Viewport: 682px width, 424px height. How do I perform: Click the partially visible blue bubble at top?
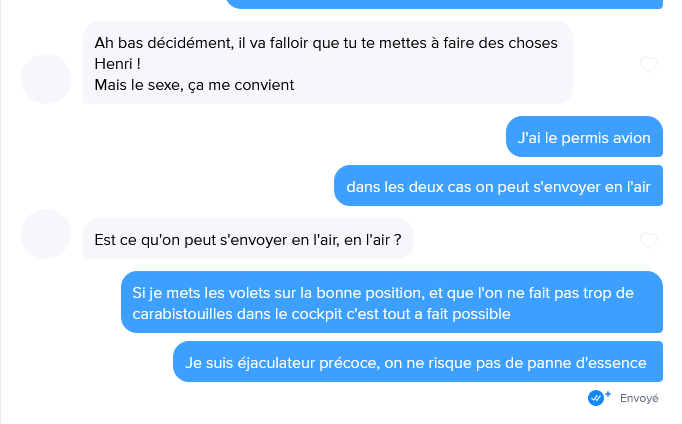(444, 4)
